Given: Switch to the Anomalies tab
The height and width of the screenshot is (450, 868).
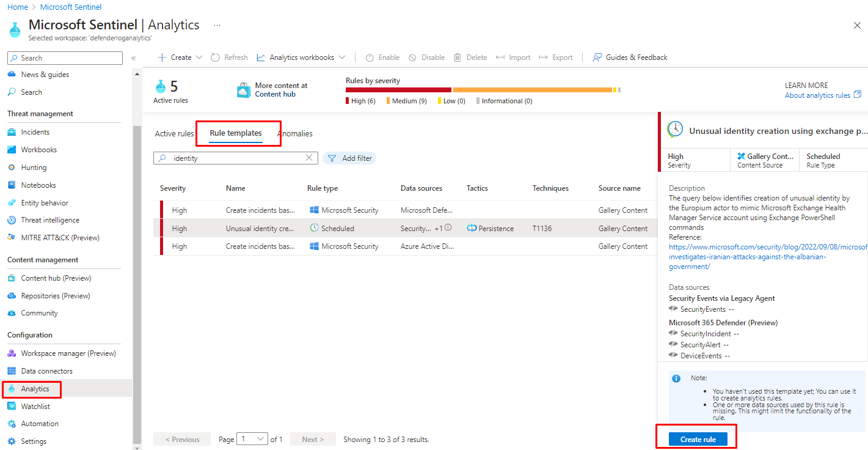Looking at the screenshot, I should point(296,134).
